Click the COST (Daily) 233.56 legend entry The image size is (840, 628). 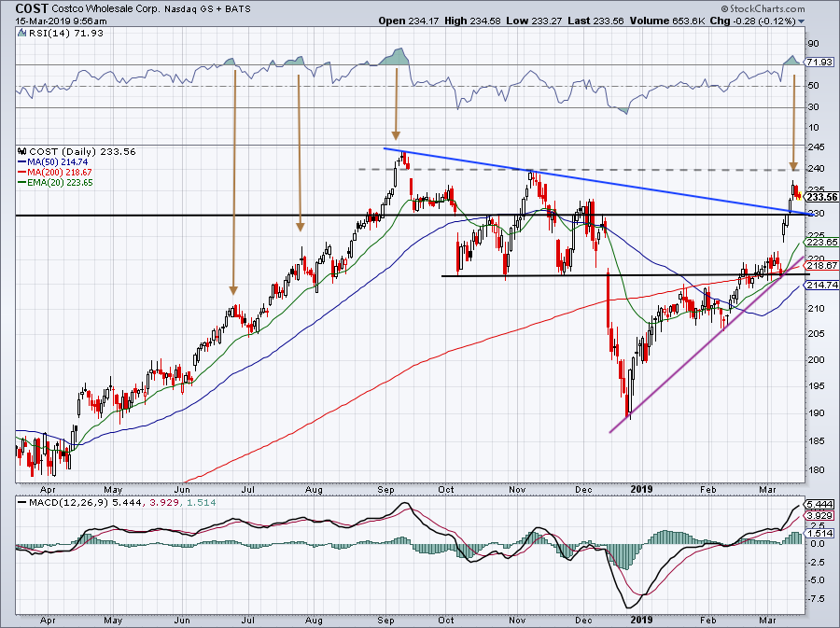tap(82, 151)
